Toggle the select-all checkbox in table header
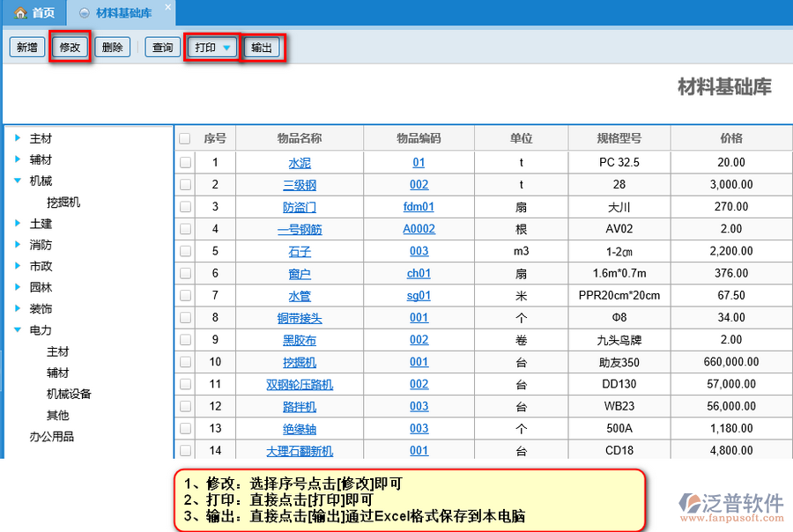The height and width of the screenshot is (532, 793). pyautogui.click(x=185, y=138)
